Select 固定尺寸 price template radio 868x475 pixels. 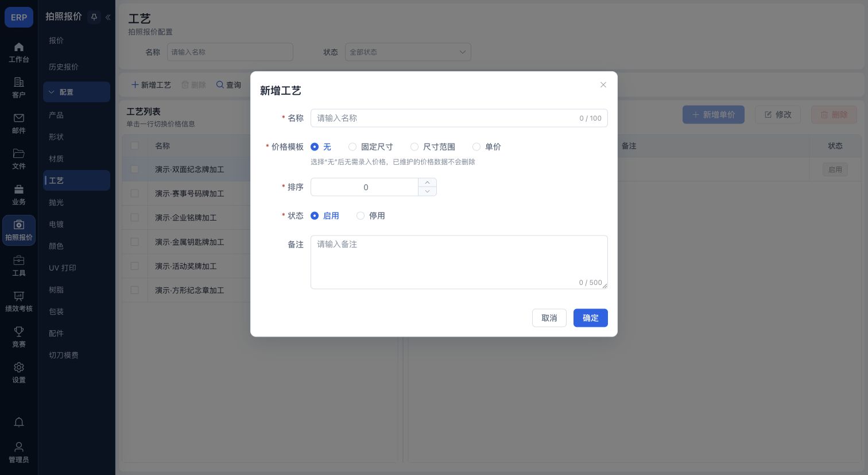371,147
